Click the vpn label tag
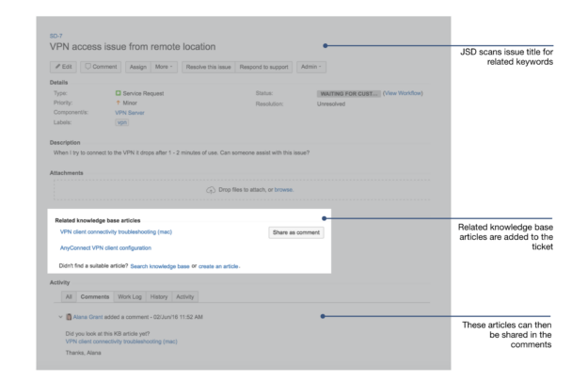 coord(122,122)
